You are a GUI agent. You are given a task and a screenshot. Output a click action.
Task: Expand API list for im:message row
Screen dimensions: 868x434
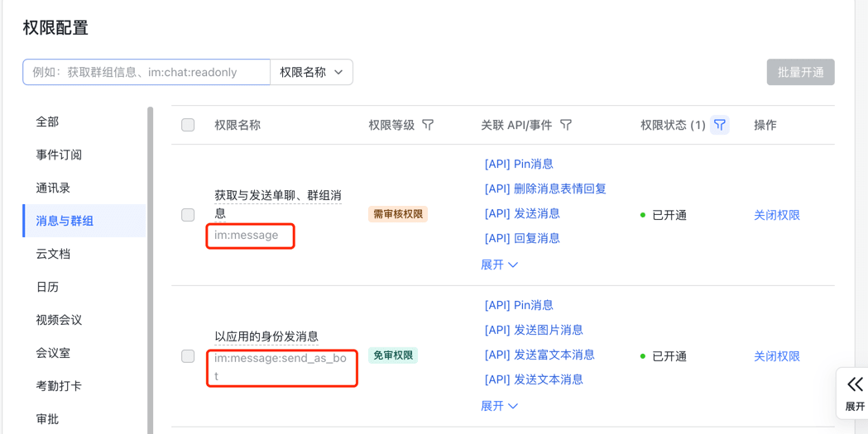click(499, 265)
